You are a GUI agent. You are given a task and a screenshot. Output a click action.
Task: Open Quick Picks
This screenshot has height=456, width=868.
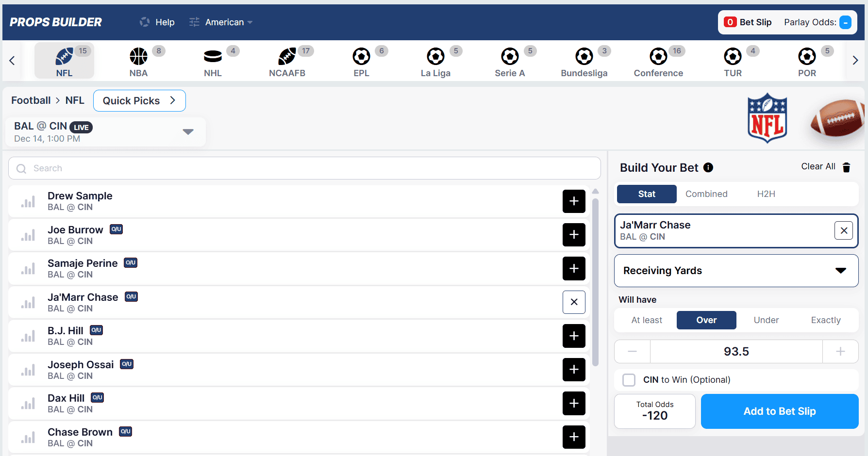[139, 100]
